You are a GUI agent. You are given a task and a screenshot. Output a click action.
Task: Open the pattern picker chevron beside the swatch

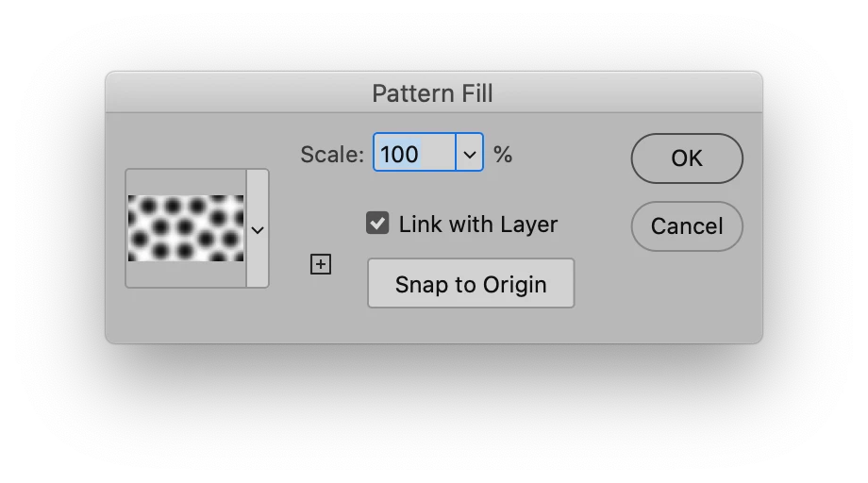pos(257,229)
